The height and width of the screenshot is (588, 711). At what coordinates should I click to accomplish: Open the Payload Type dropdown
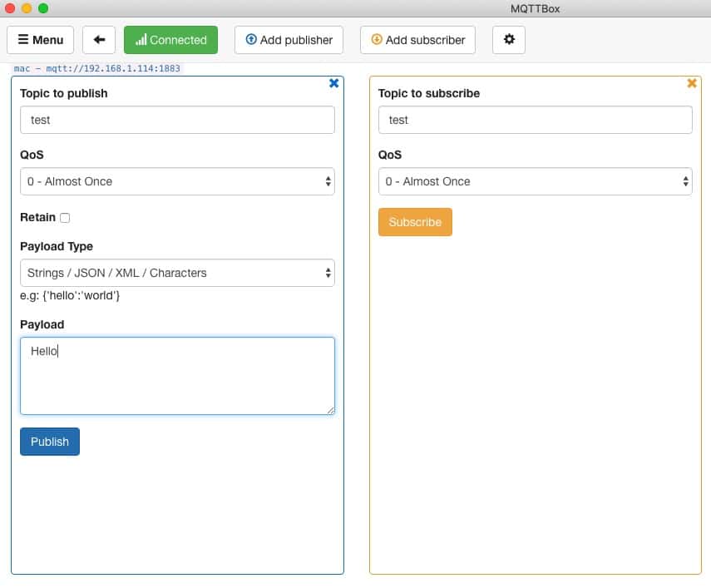click(177, 273)
